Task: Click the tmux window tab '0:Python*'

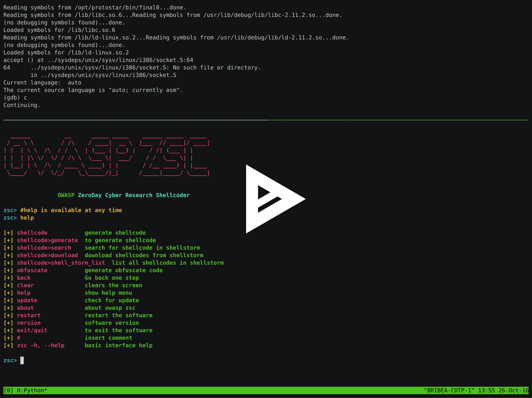Action: coord(32,390)
